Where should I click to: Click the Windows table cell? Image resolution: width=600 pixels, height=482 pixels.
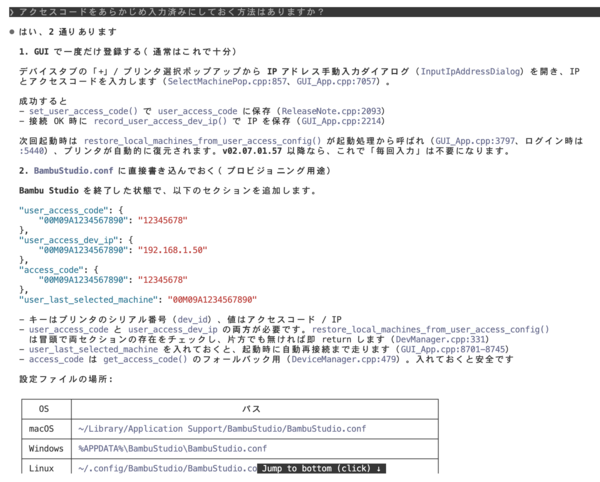(46, 449)
